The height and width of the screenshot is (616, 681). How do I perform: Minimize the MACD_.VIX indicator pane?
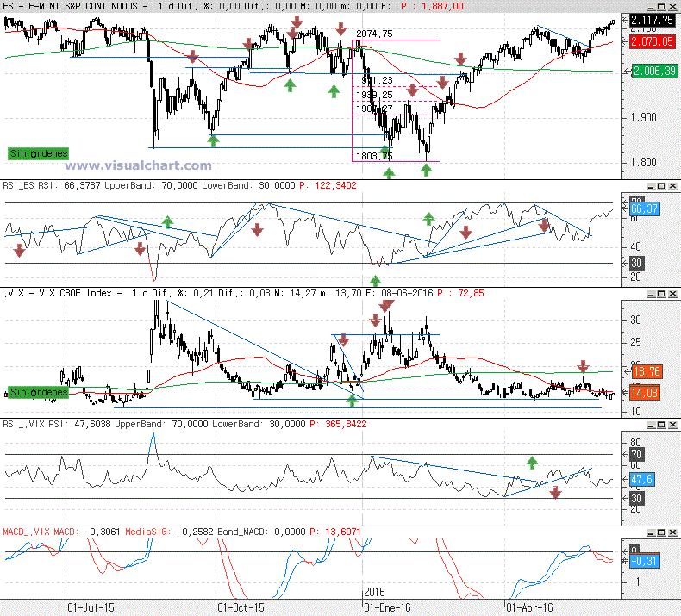pos(650,532)
